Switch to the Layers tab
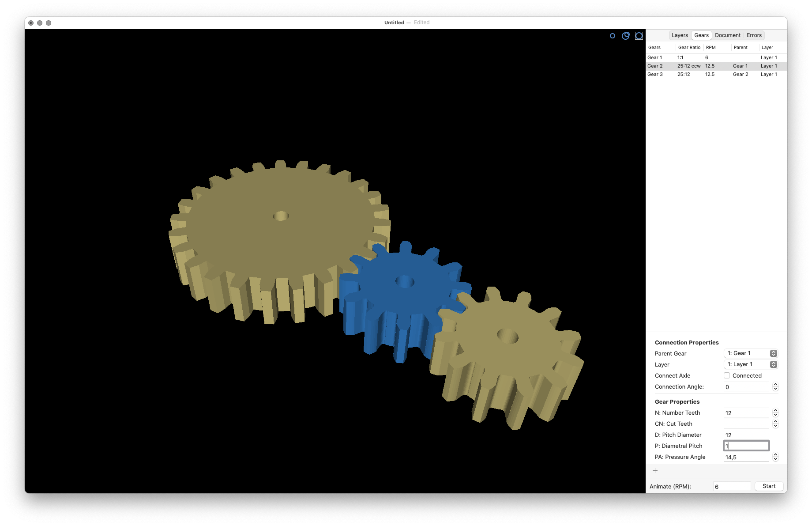This screenshot has width=812, height=526. click(x=680, y=35)
